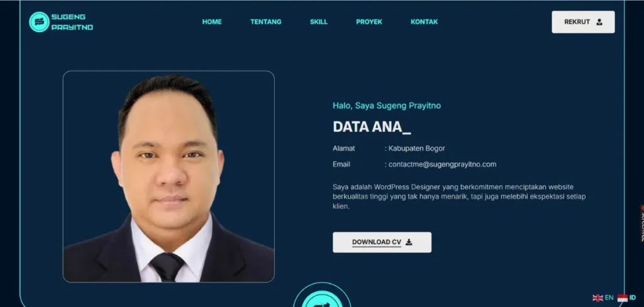Switch language to ID
This screenshot has width=644, height=307.
coord(633,298)
